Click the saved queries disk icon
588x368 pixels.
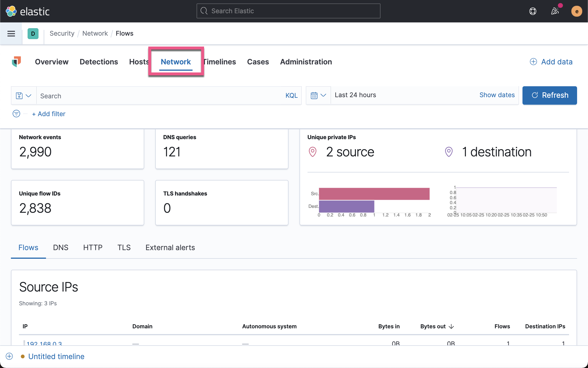[20, 95]
